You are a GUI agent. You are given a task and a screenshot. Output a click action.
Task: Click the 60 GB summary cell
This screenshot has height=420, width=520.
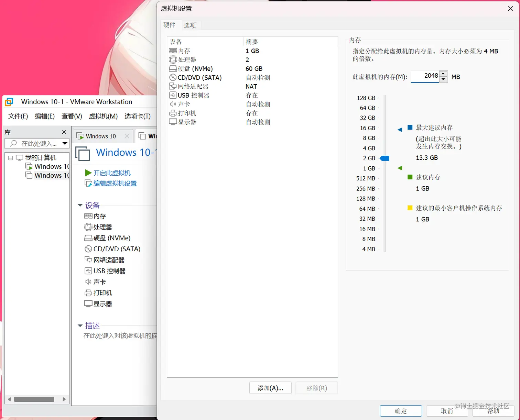(254, 69)
